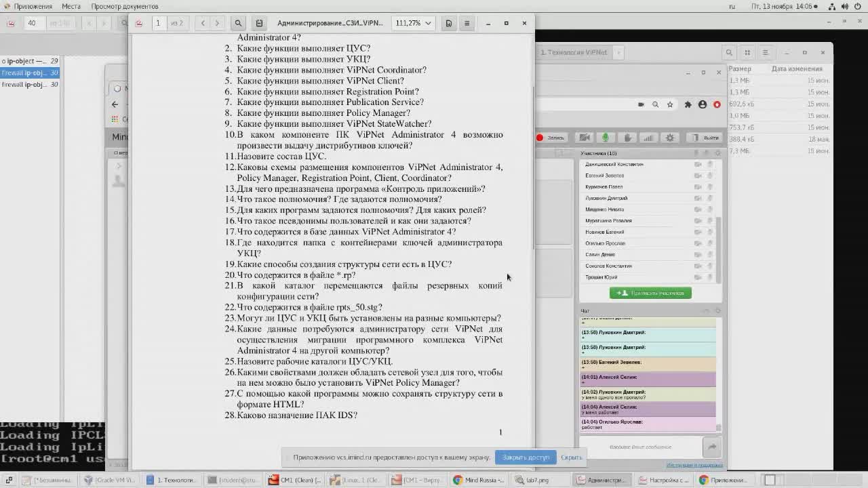Open Места menu in top panel
The height and width of the screenshot is (488, 868).
[71, 6]
